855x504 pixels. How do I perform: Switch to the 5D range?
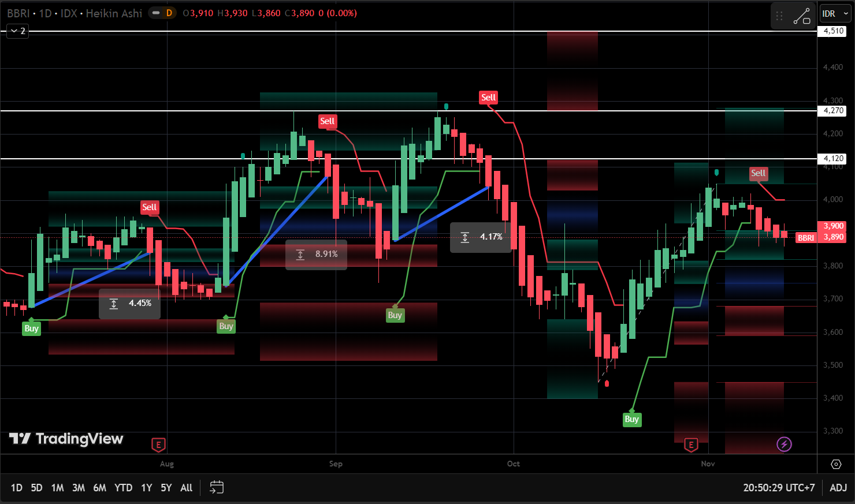(36, 488)
